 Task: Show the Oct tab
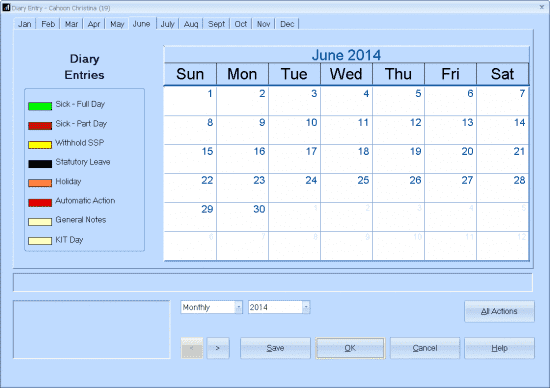pyautogui.click(x=241, y=24)
